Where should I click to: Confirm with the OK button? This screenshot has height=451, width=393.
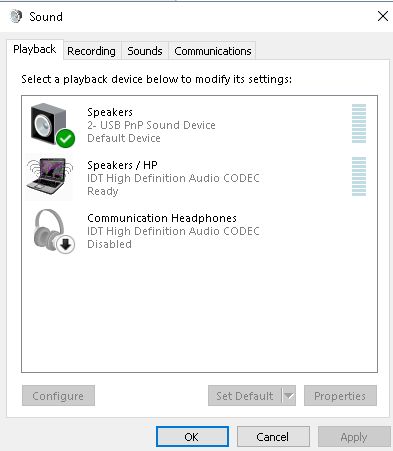click(x=192, y=437)
